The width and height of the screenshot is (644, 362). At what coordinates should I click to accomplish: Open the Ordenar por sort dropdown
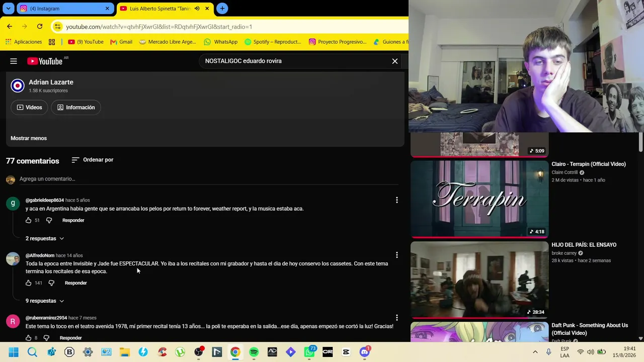93,160
